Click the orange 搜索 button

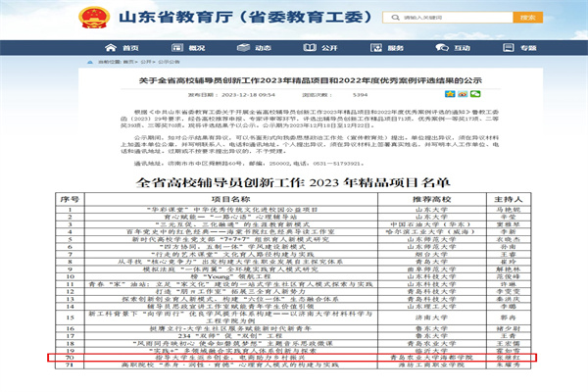[527, 18]
